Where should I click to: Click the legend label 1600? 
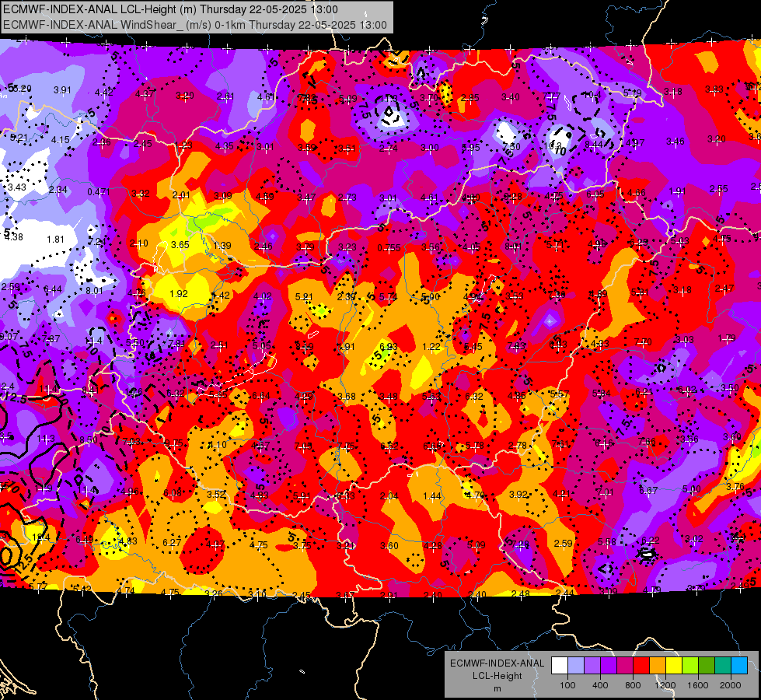tap(697, 685)
